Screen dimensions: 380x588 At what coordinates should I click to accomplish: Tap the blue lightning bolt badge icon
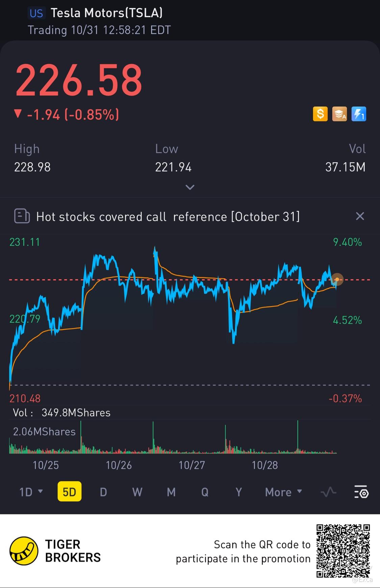click(359, 114)
